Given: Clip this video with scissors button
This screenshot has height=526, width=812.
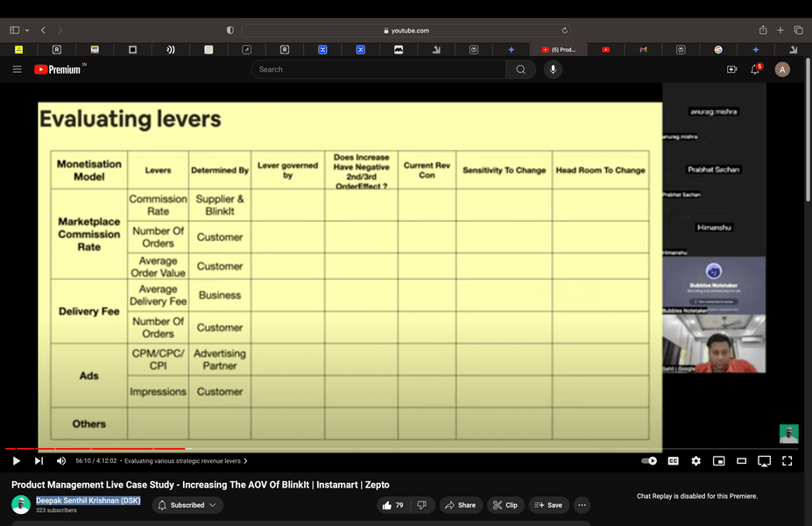Looking at the screenshot, I should pyautogui.click(x=505, y=505).
